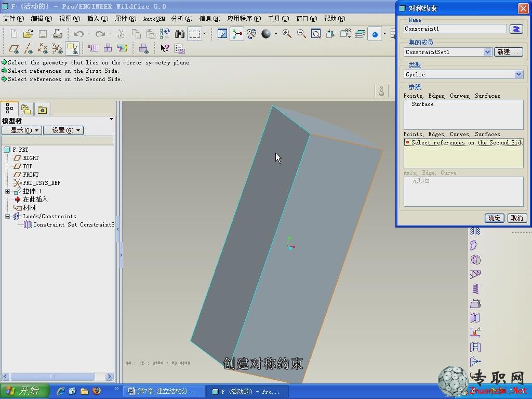
Task: Toggle simulation entity visibility icon
Action: [x=143, y=48]
